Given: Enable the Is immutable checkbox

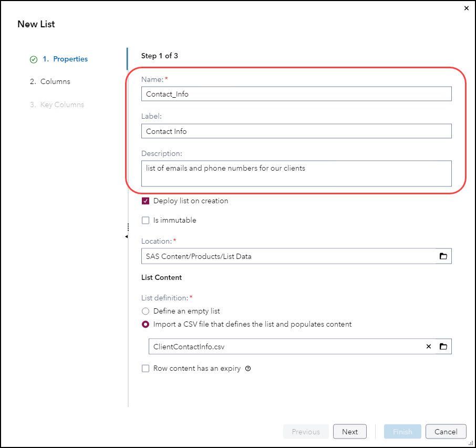Looking at the screenshot, I should click(x=146, y=221).
